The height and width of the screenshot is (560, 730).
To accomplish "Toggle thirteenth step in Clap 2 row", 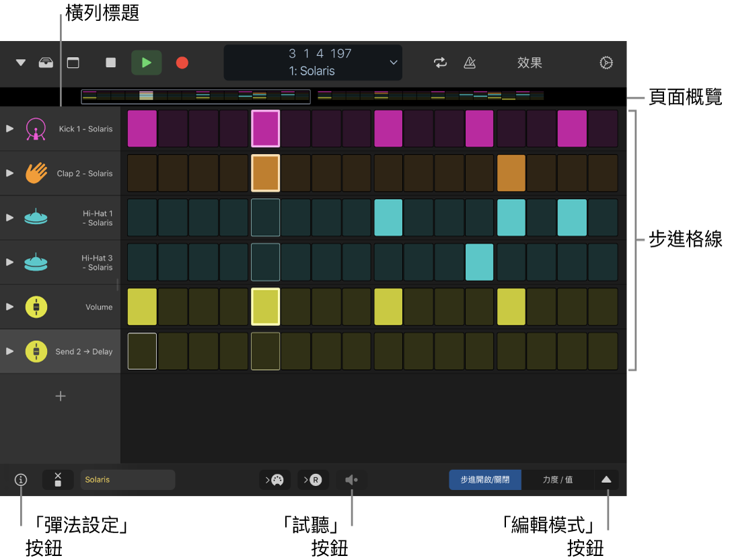I will tap(511, 173).
